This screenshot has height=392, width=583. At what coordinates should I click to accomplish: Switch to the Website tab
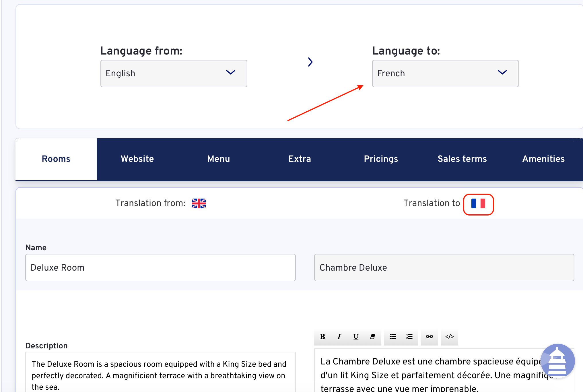(x=137, y=159)
